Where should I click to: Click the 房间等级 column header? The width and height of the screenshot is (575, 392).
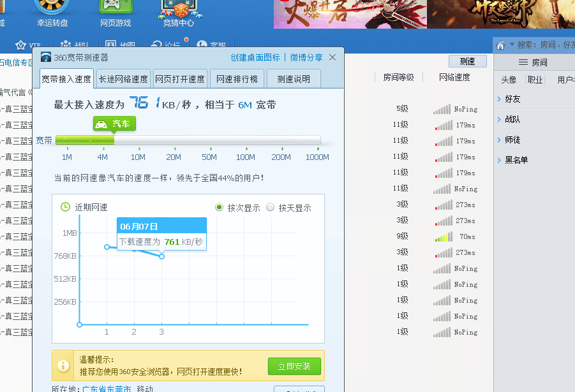(399, 77)
